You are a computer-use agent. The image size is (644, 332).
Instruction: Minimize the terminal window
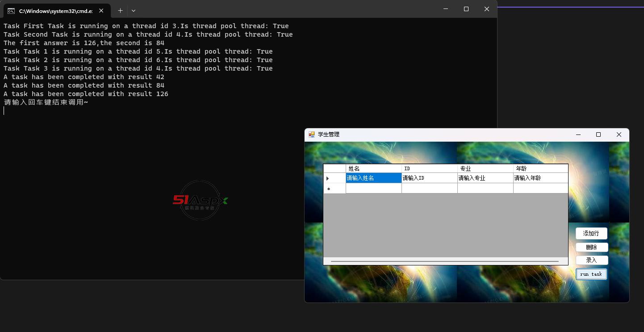445,9
